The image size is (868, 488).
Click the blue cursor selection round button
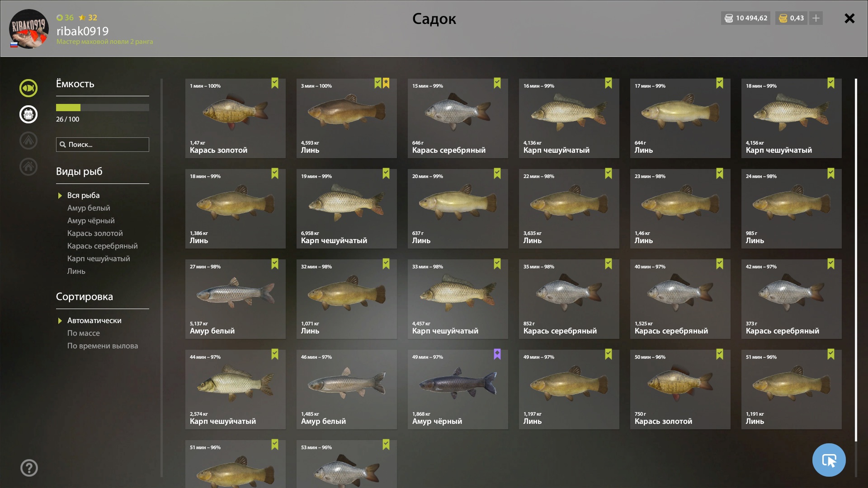[829, 460]
